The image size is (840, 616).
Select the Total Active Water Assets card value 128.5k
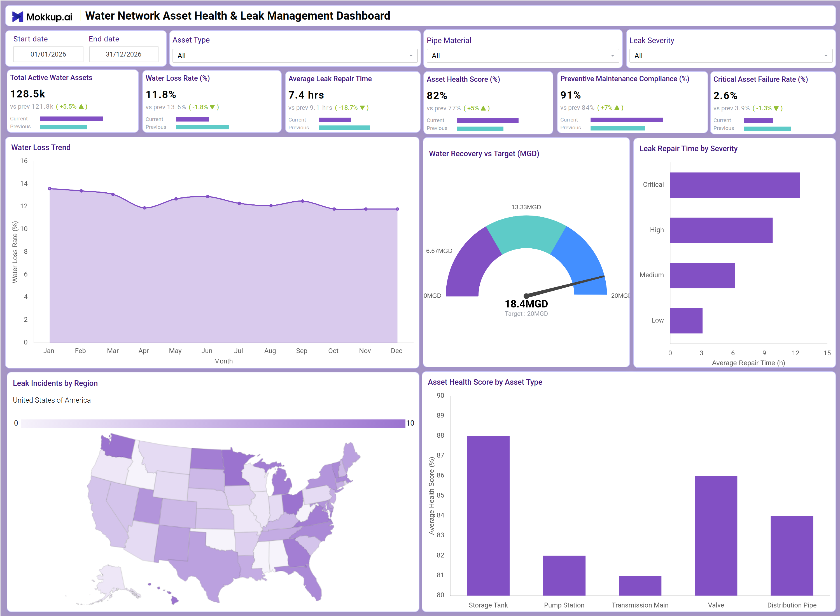[28, 94]
